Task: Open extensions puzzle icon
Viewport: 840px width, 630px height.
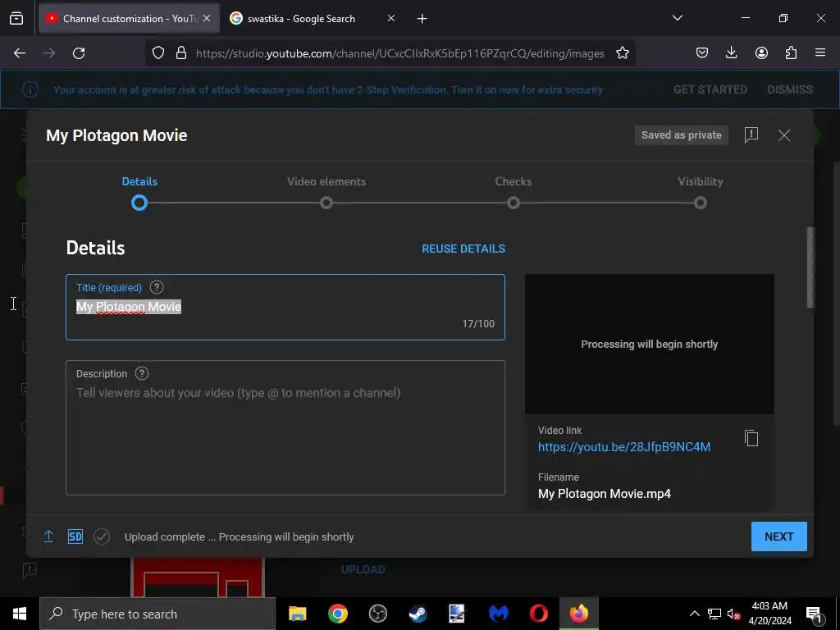Action: coord(791,52)
